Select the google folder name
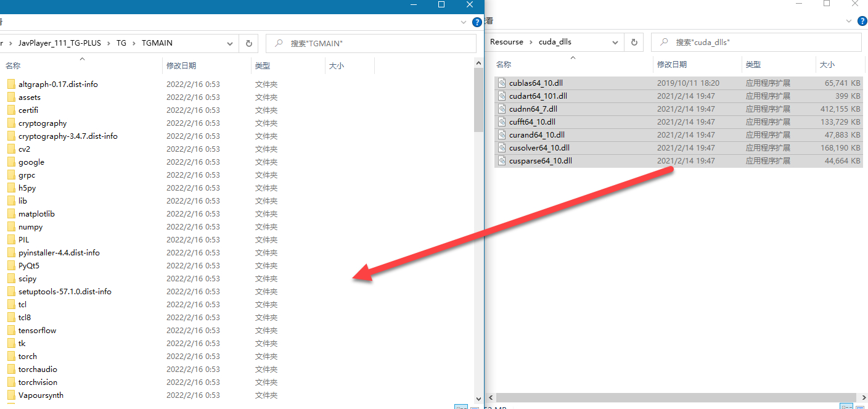The height and width of the screenshot is (409, 868). (31, 162)
